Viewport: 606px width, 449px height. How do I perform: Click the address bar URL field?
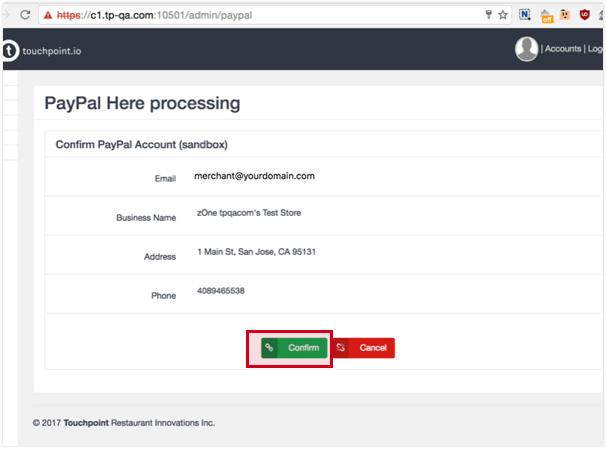point(275,15)
